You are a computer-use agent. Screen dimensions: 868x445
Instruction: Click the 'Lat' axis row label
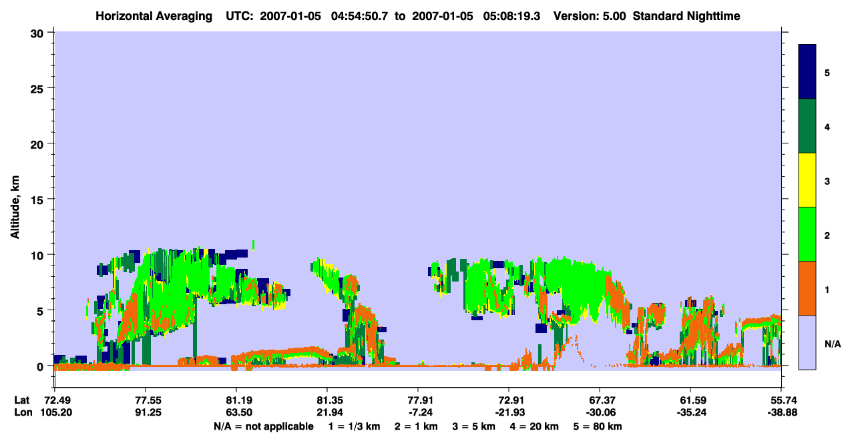point(21,400)
